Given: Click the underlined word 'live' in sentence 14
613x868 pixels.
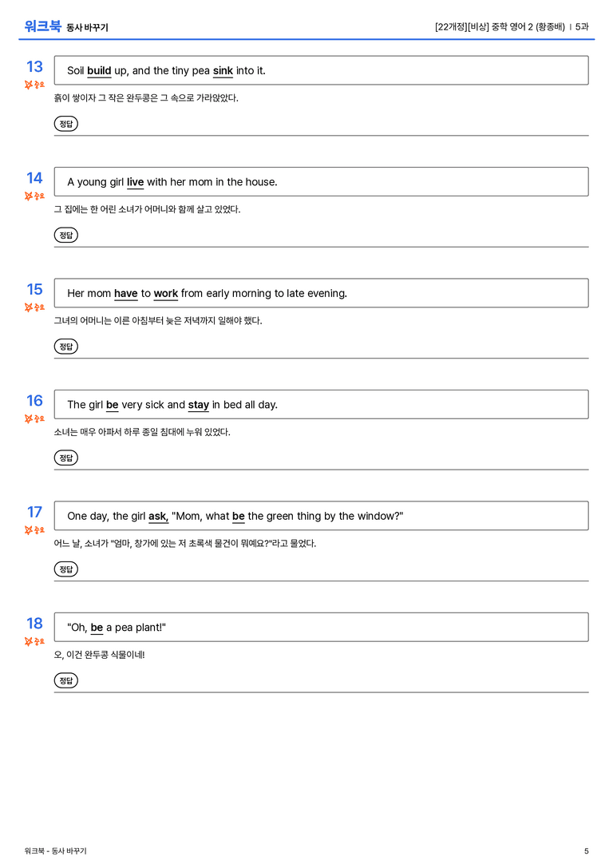Looking at the screenshot, I should point(135,182).
